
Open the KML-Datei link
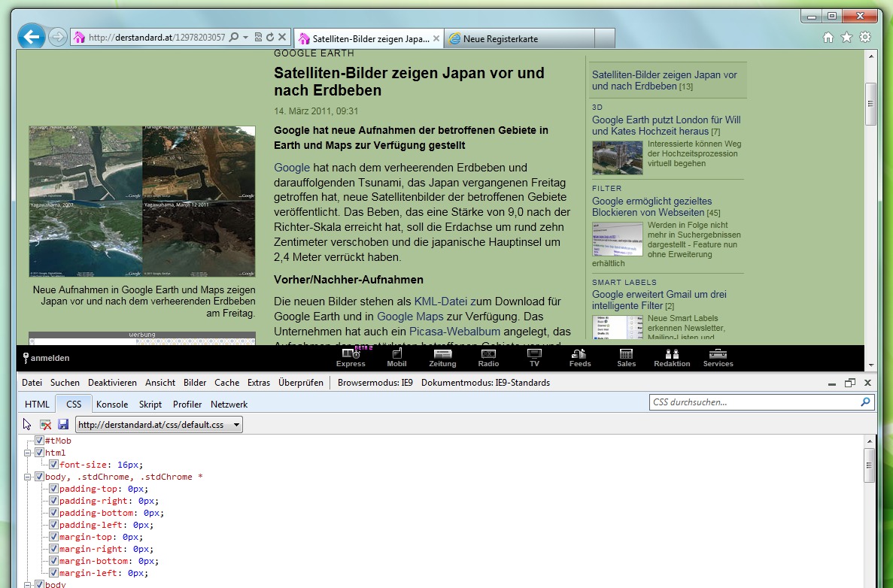441,301
